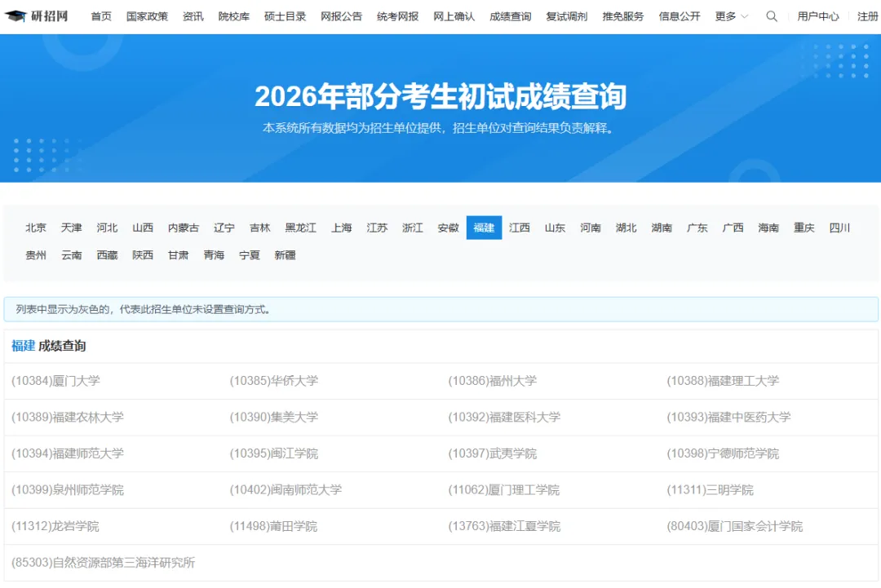Screen dimensions: 881x588
Task: Open 推免服务 navigation item
Action: [x=623, y=16]
